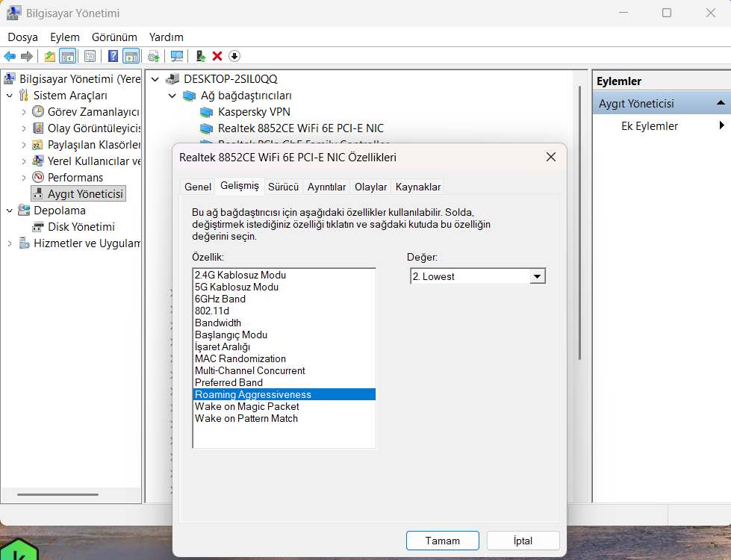The image size is (731, 560).
Task: Select 5G Kablosuz Modu property
Action: 284,287
